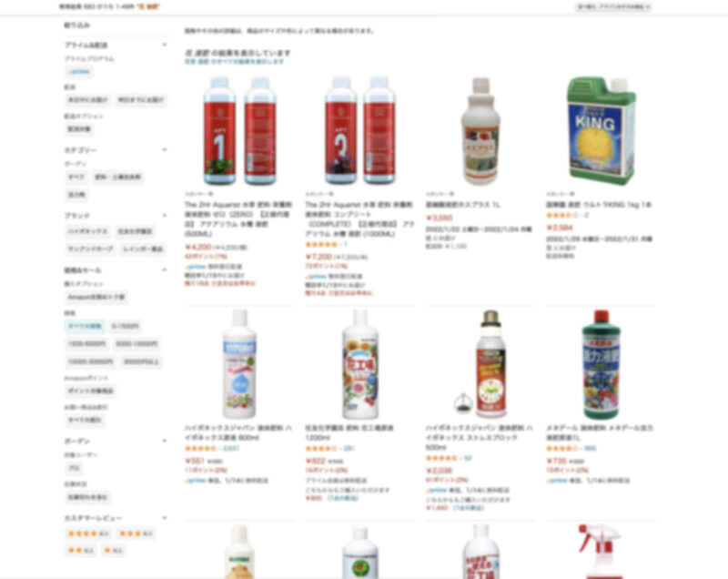Open the white HYPONeX bottle with blue label

[x=239, y=364]
